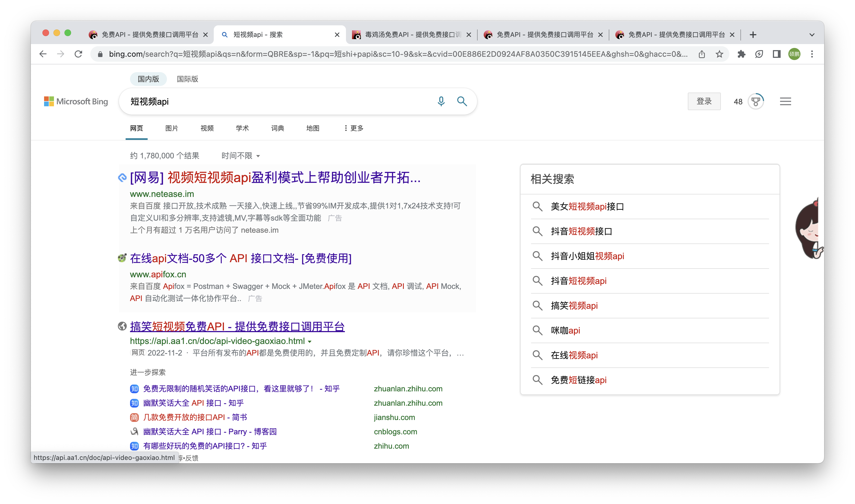Click the browser address bar URL

point(398,54)
